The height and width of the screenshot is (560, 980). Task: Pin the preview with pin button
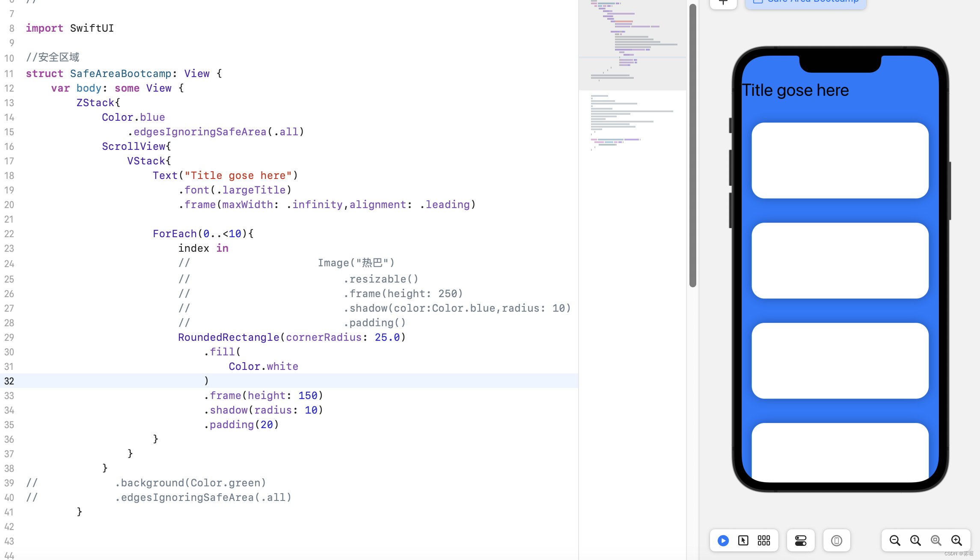(x=723, y=3)
